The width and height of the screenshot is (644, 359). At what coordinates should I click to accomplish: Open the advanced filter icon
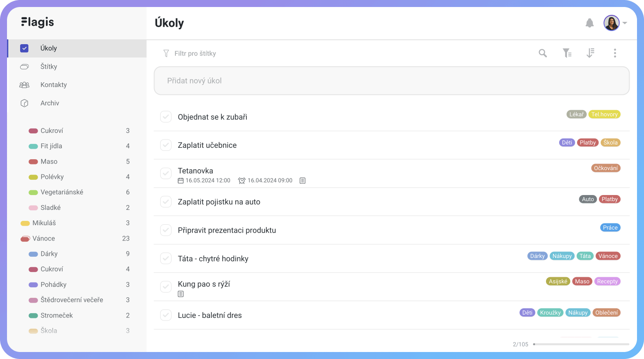tap(567, 53)
